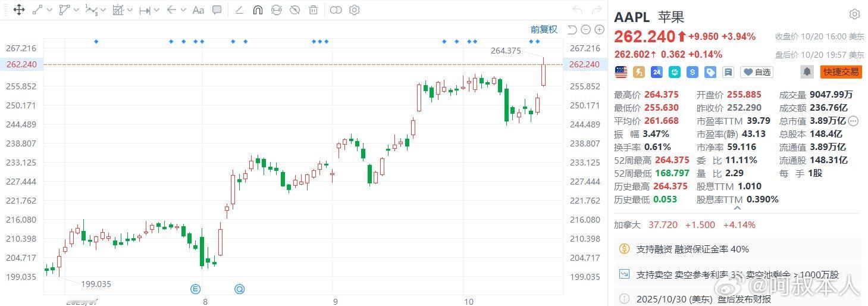Select the comment bubble tool

tap(217, 10)
